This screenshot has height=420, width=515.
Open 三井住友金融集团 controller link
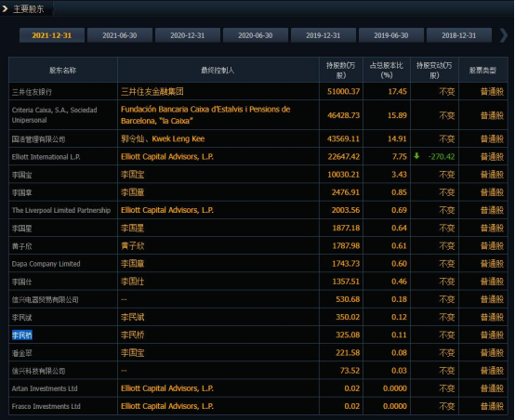pos(152,92)
